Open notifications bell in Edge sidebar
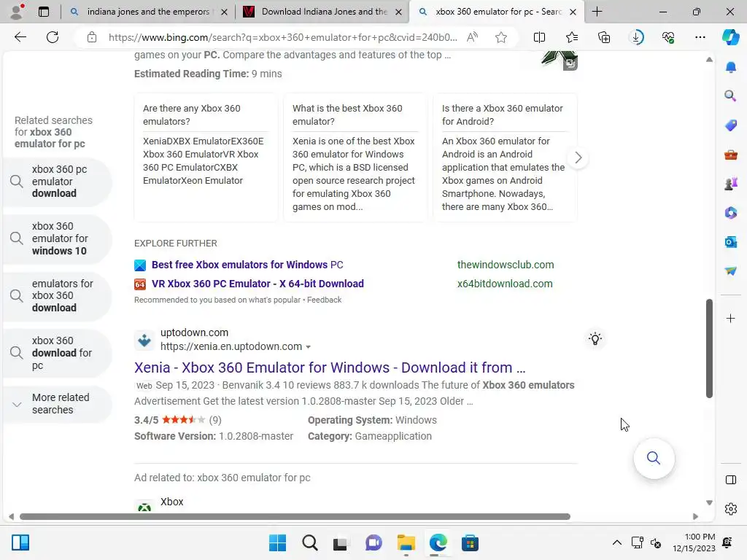This screenshot has width=747, height=560. click(731, 67)
